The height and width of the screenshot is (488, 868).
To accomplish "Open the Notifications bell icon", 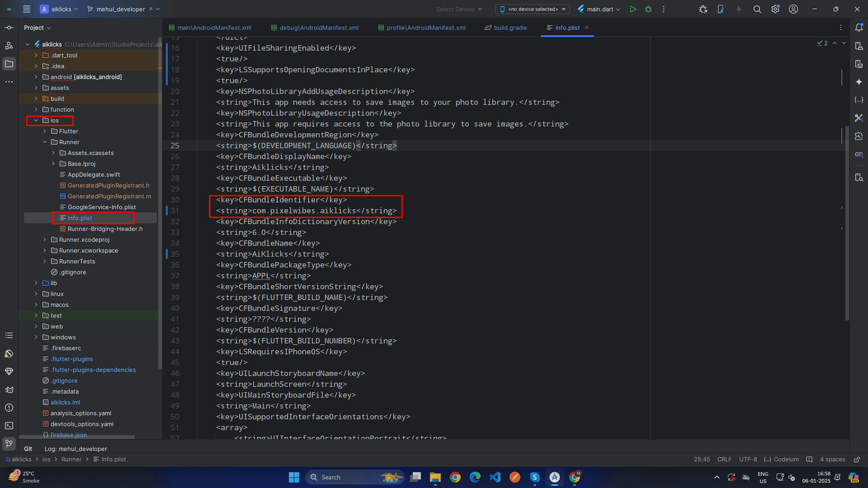I will (859, 28).
